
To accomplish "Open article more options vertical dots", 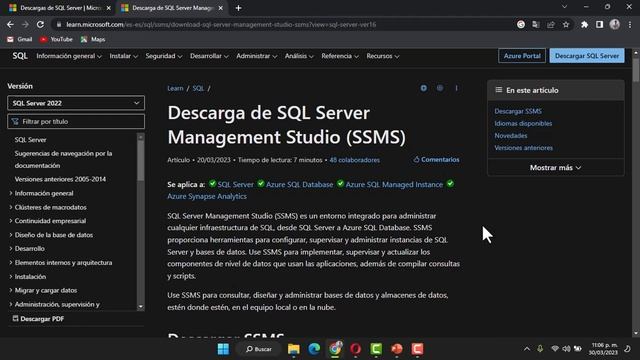I will pyautogui.click(x=456, y=88).
